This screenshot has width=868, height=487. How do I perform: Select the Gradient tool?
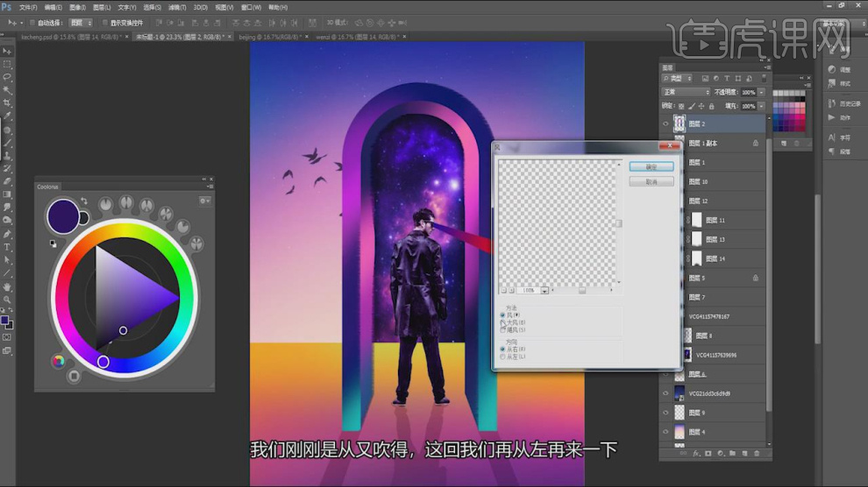[7, 194]
